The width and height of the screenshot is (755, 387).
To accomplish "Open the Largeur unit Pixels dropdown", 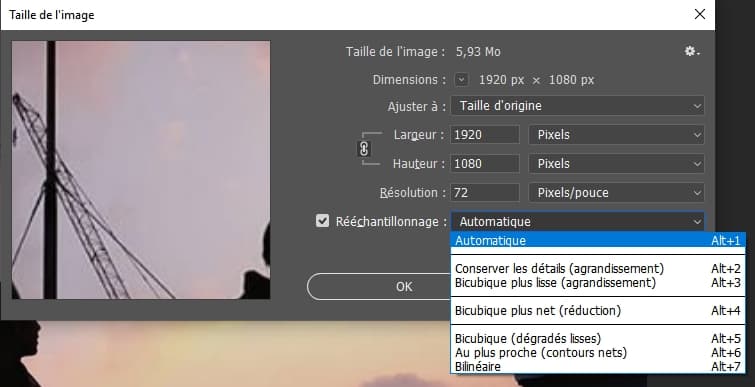I will pos(616,135).
